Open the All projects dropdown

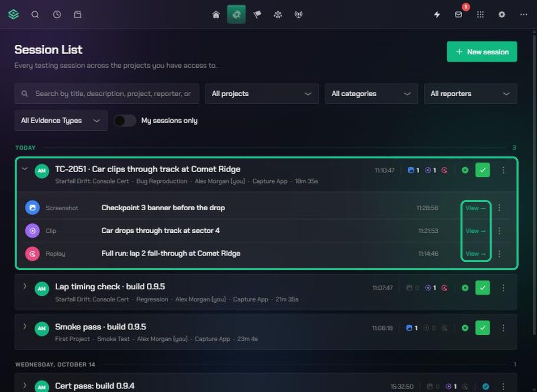pos(262,94)
